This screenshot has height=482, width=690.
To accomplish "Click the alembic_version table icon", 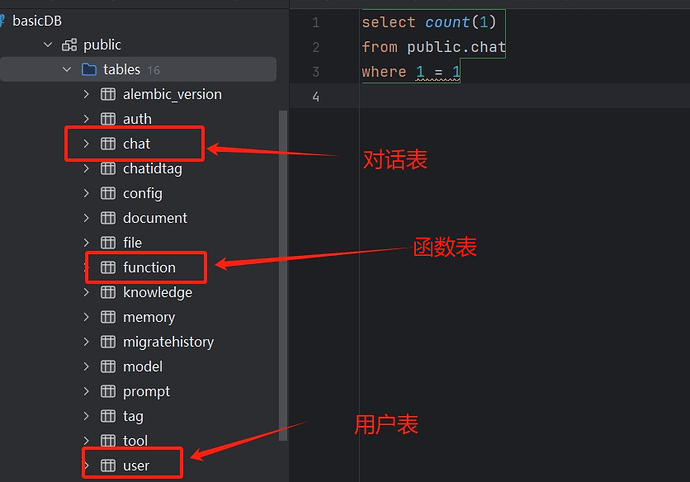I will [108, 94].
